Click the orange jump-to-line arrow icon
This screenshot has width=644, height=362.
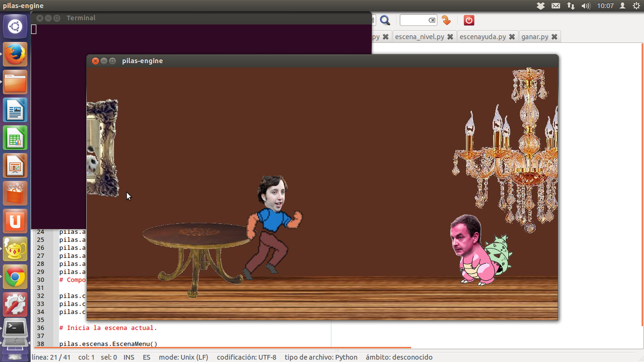[446, 20]
